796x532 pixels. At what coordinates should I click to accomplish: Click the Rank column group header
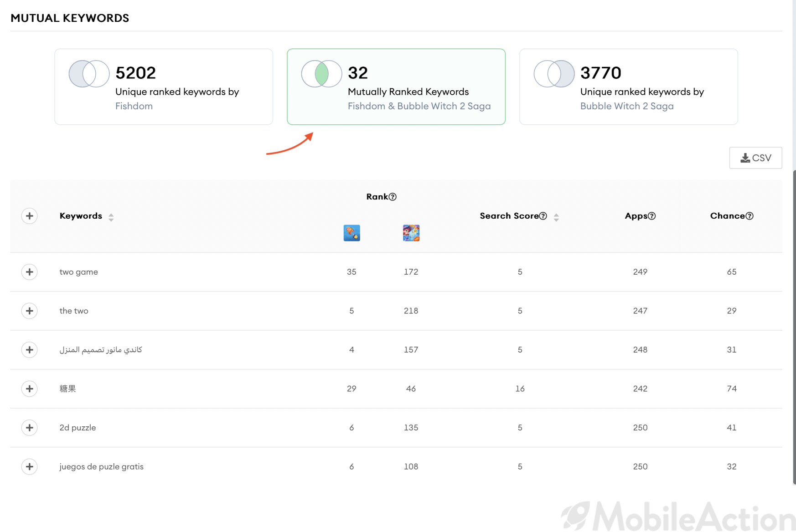tap(377, 197)
